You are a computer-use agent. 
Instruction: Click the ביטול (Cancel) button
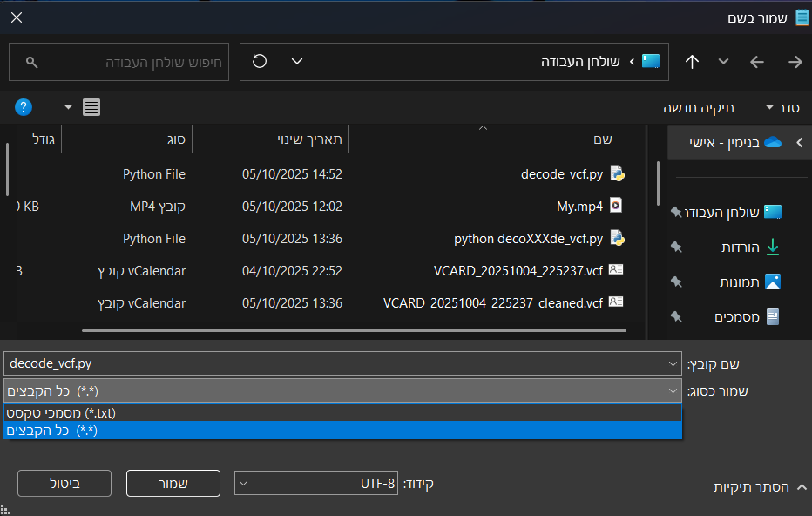tap(64, 483)
